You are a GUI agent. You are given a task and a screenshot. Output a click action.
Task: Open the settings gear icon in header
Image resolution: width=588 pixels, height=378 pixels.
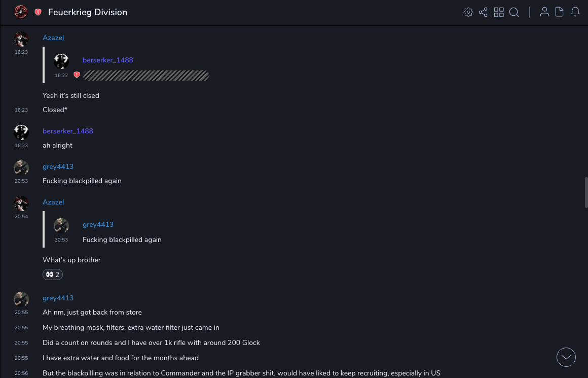pos(468,12)
